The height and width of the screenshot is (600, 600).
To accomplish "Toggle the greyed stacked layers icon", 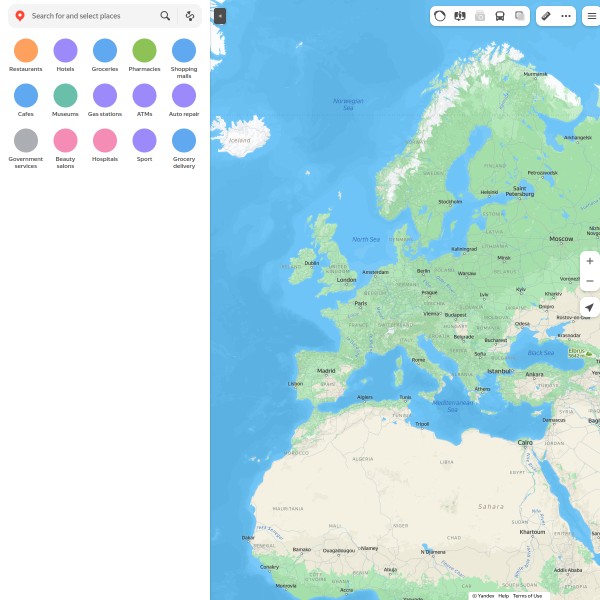I will [x=520, y=16].
